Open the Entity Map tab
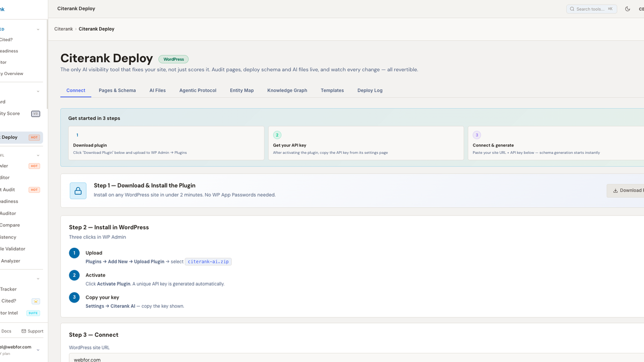644x362 pixels. (x=241, y=90)
